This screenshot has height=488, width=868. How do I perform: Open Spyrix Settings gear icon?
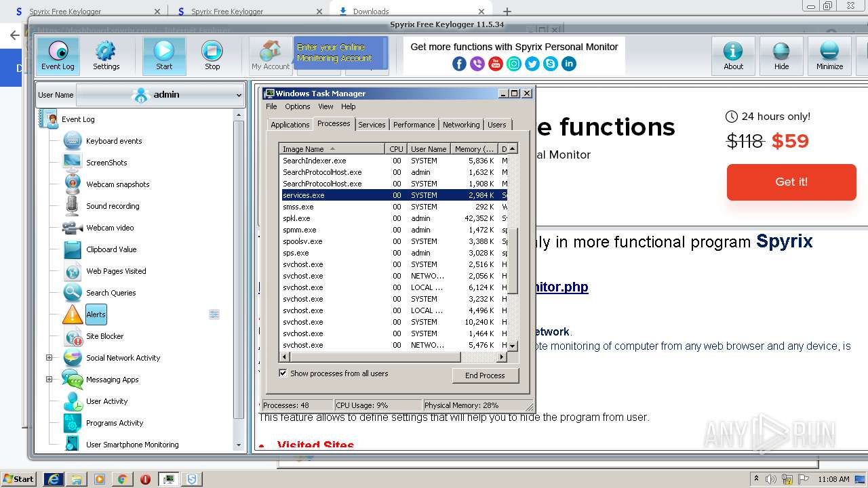[x=106, y=56]
